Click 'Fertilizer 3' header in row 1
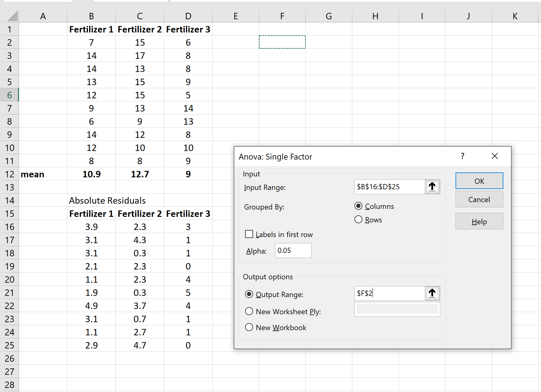The height and width of the screenshot is (392, 541). pyautogui.click(x=188, y=29)
